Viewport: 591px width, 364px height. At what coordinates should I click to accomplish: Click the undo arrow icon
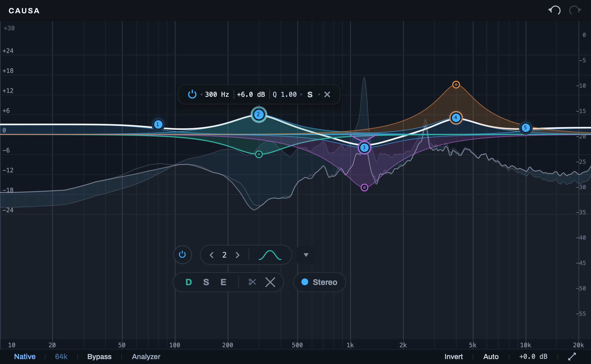click(554, 10)
